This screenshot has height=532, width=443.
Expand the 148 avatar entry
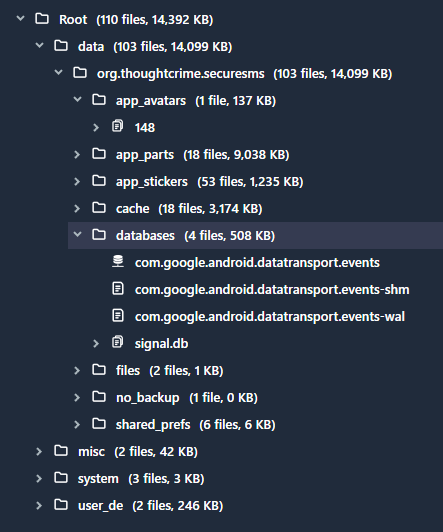click(96, 128)
